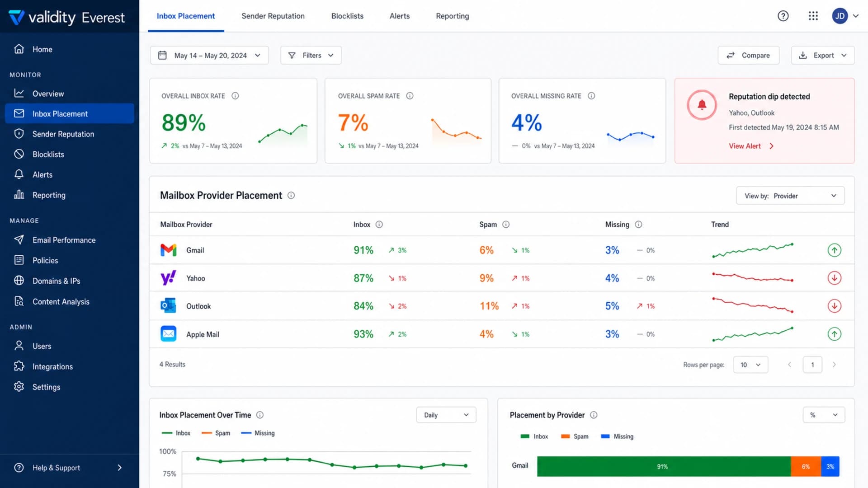Open the help question mark icon
Viewport: 868px width, 488px height.
click(783, 16)
